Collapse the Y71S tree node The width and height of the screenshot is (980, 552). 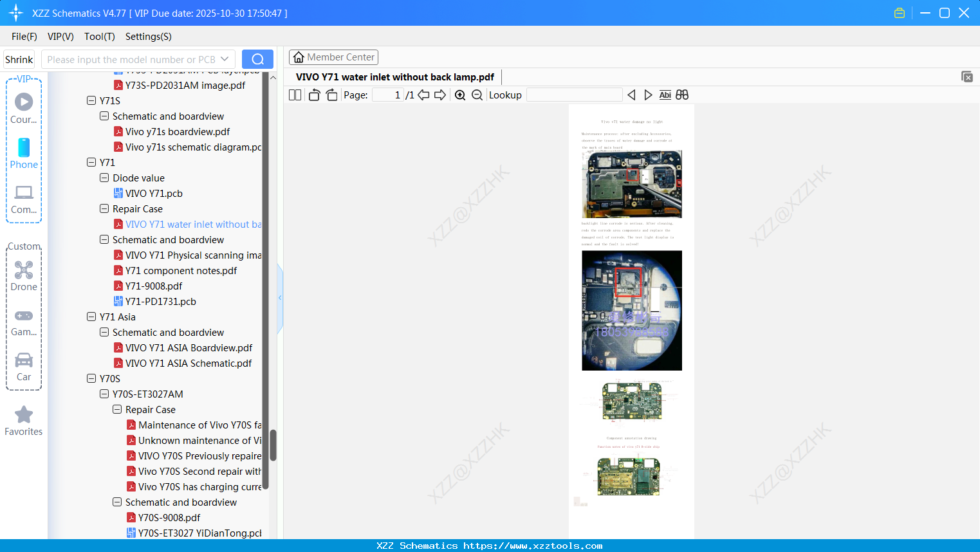tap(91, 100)
